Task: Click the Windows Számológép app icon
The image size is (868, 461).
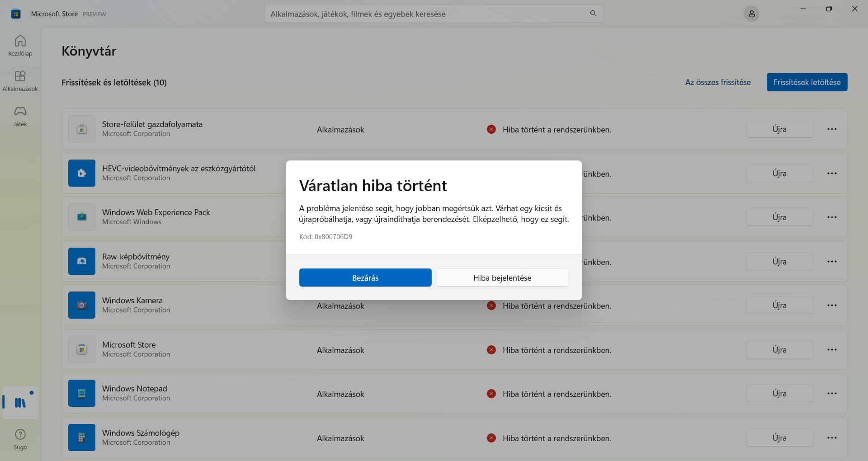Action: tap(82, 437)
